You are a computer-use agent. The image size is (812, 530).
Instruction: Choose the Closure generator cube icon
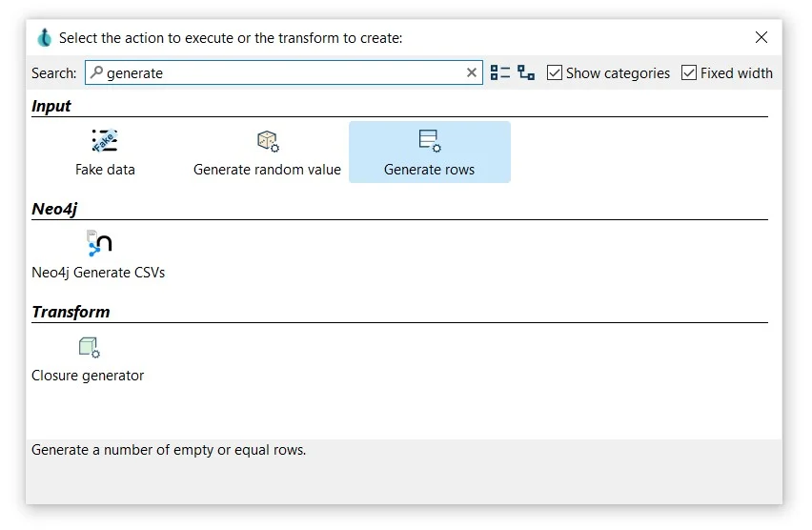point(89,347)
